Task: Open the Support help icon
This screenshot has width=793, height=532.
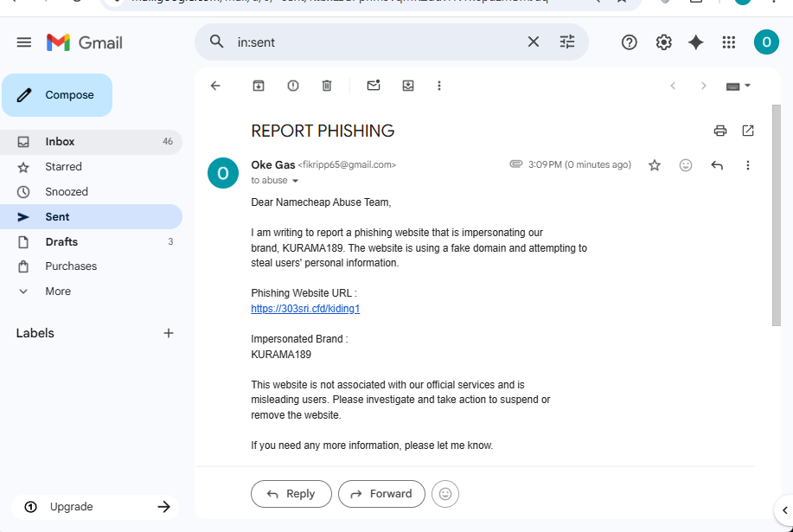Action: tap(630, 42)
